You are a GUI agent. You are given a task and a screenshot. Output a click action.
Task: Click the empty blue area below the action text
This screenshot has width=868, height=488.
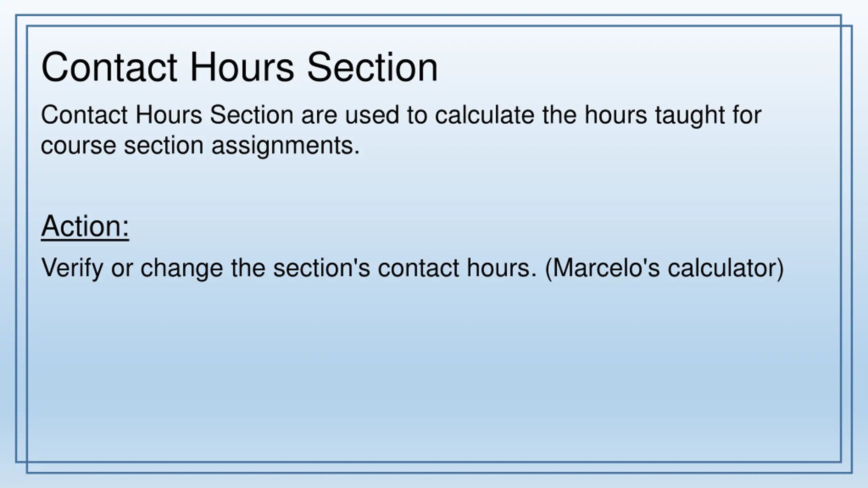coord(434,373)
